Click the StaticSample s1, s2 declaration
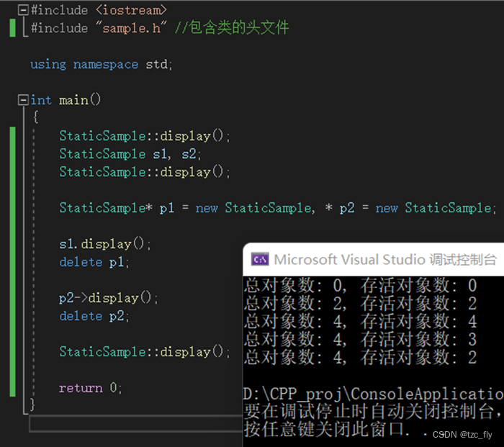Screen dimensions: 504x447 (130, 154)
